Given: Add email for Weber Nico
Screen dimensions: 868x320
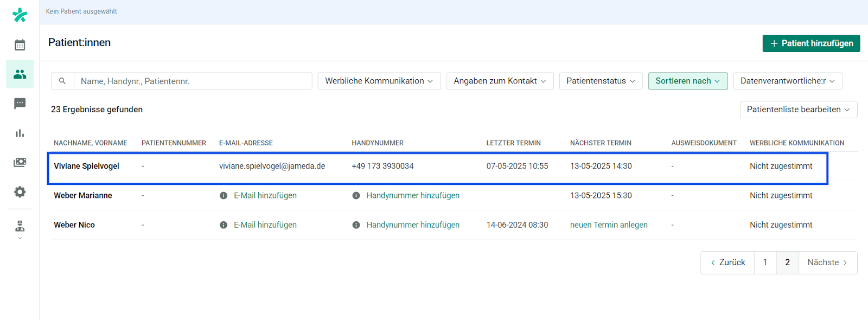Looking at the screenshot, I should point(265,225).
